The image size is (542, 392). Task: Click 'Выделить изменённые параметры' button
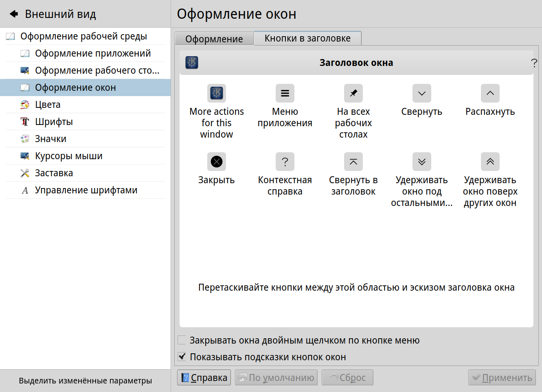(x=86, y=381)
